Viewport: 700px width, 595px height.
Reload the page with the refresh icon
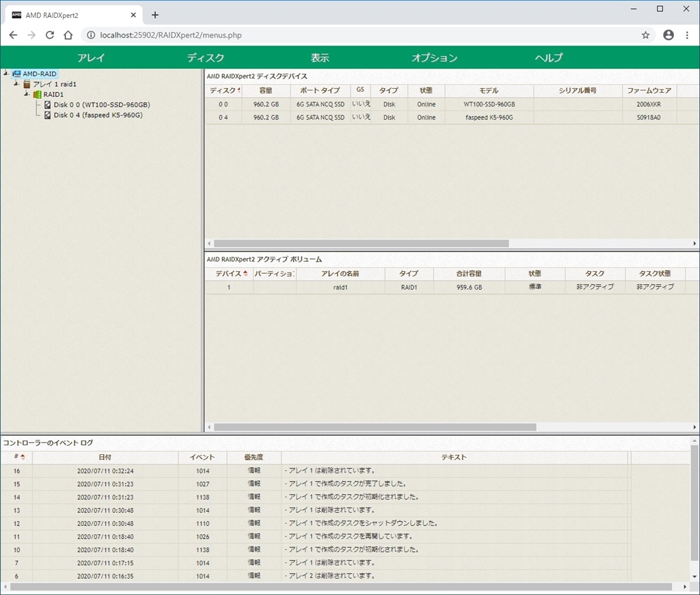pos(50,35)
